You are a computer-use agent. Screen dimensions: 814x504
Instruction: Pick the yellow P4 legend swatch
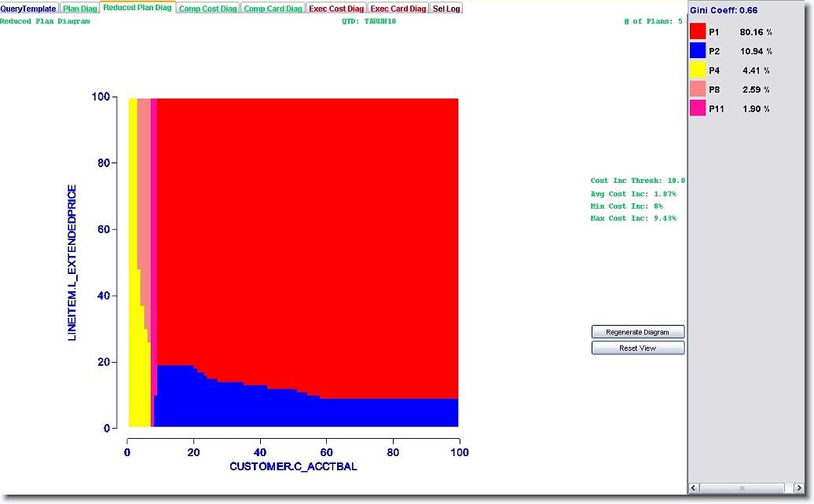pyautogui.click(x=698, y=71)
